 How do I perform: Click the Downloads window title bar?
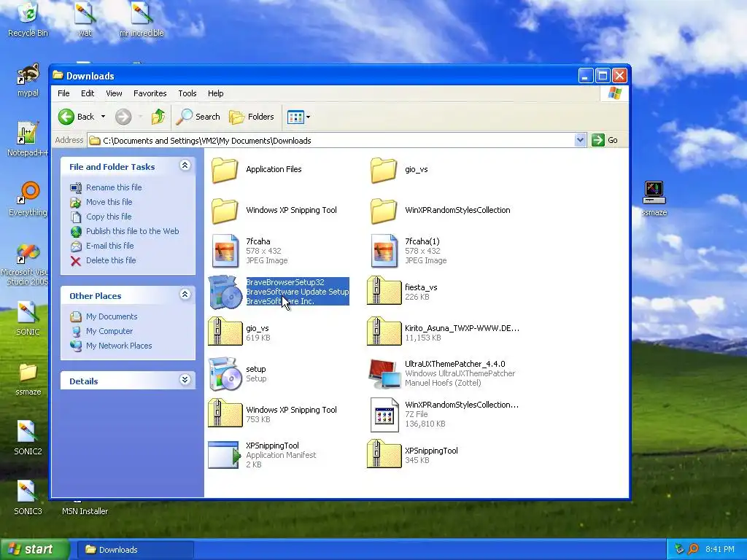(x=314, y=76)
